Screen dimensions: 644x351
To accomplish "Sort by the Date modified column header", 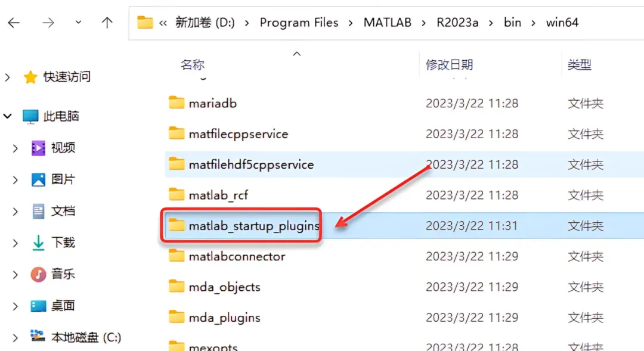I will click(449, 64).
